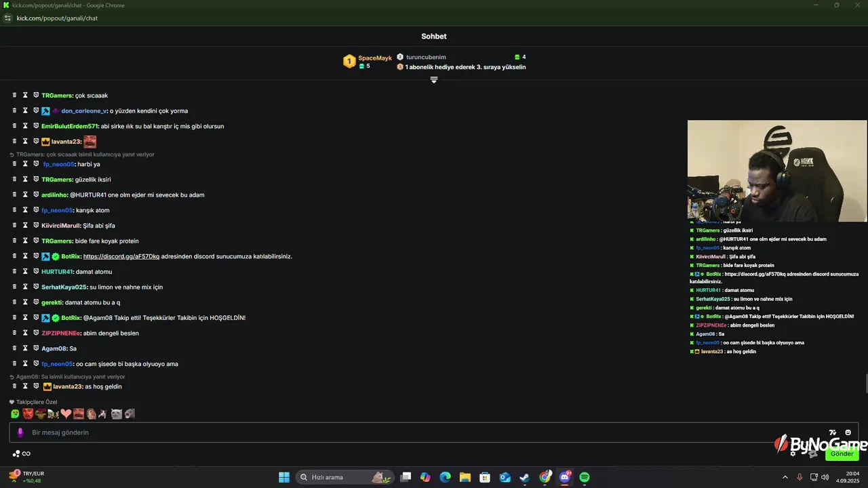Click the EmirBulutErdem571 username
Screen dimensions: 868x488
click(x=69, y=126)
